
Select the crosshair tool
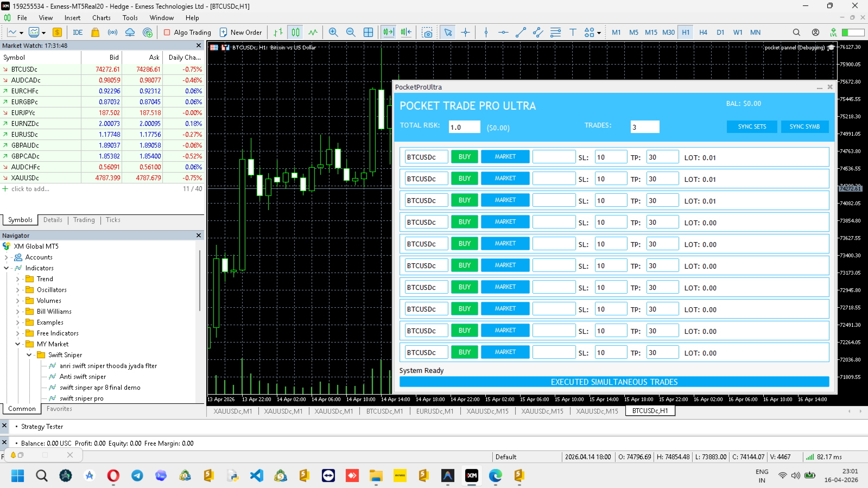pyautogui.click(x=465, y=33)
